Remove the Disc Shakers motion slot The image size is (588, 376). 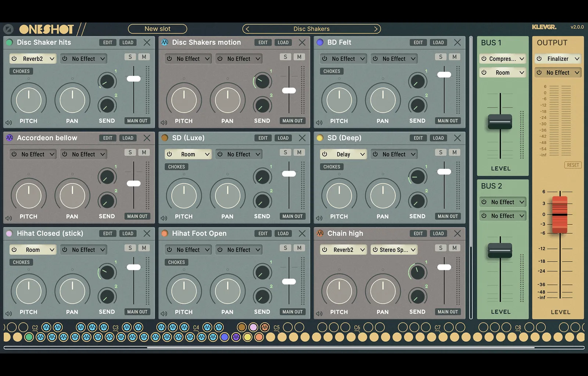click(302, 42)
